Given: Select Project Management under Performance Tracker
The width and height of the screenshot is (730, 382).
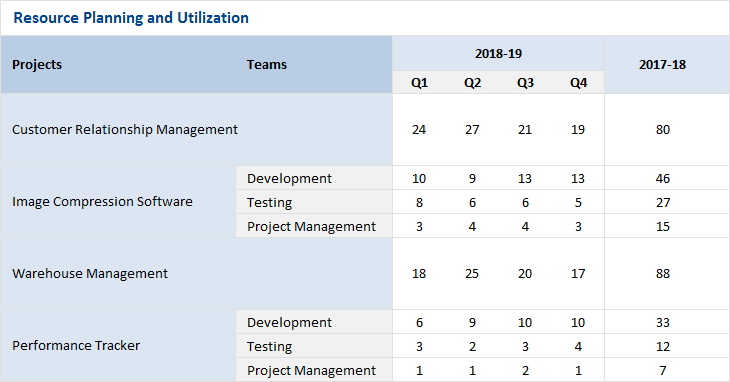Looking at the screenshot, I should pyautogui.click(x=314, y=370).
